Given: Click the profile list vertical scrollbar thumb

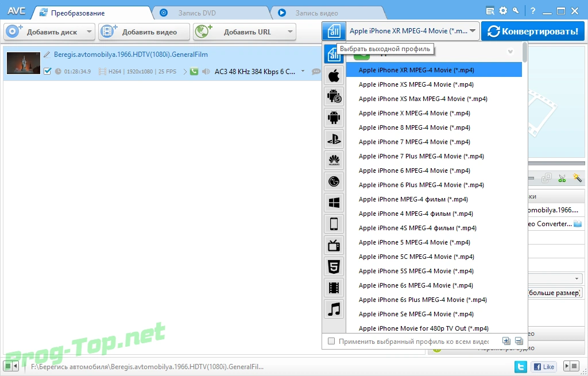Looking at the screenshot, I should (525, 52).
